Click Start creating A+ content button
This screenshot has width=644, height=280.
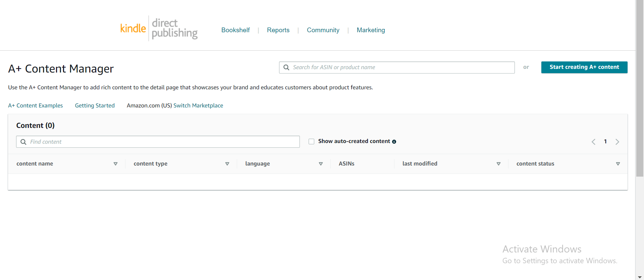pos(584,67)
